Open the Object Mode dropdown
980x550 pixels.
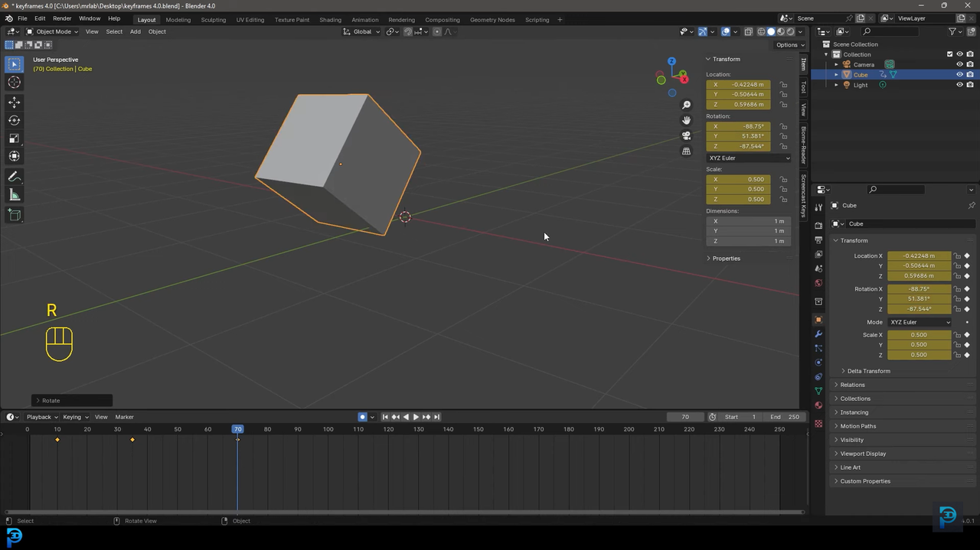[x=52, y=31]
